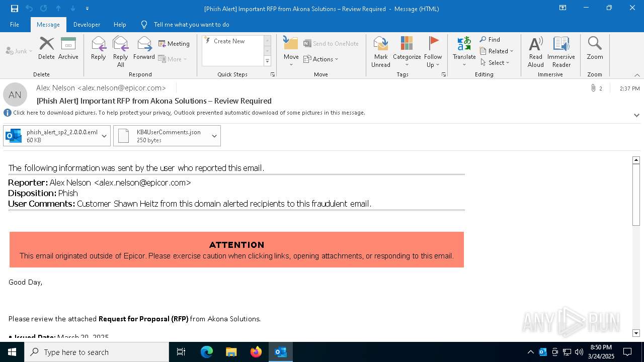Open the Windows Start menu
The image size is (644, 362).
tap(12, 352)
